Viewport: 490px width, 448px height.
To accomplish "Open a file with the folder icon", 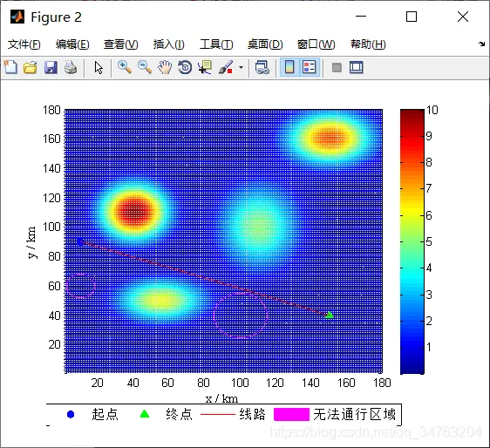I will pos(31,67).
